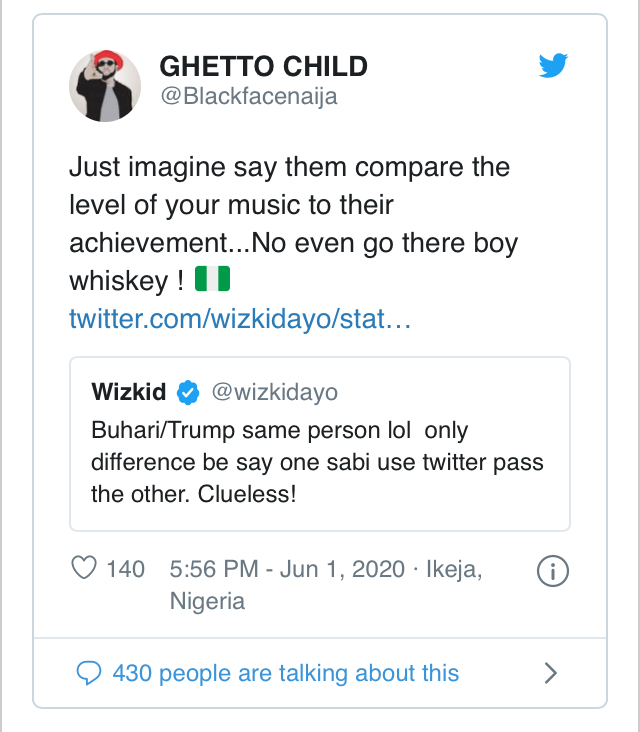Image resolution: width=640 pixels, height=732 pixels.
Task: Open GHETTO CHILD profile avatar
Action: 103,83
